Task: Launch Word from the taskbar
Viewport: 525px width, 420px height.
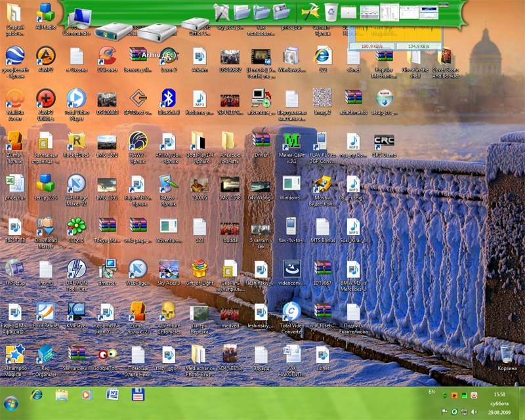Action: click(112, 395)
